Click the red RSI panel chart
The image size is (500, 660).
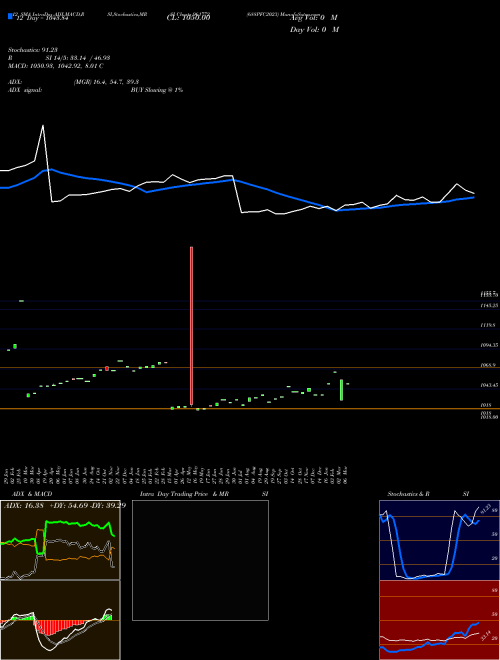[439, 620]
